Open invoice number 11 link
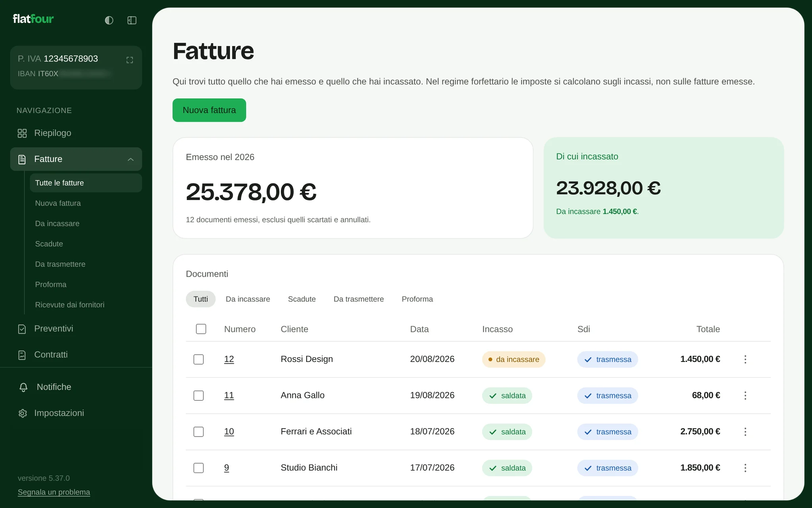The height and width of the screenshot is (508, 812). [x=229, y=395]
